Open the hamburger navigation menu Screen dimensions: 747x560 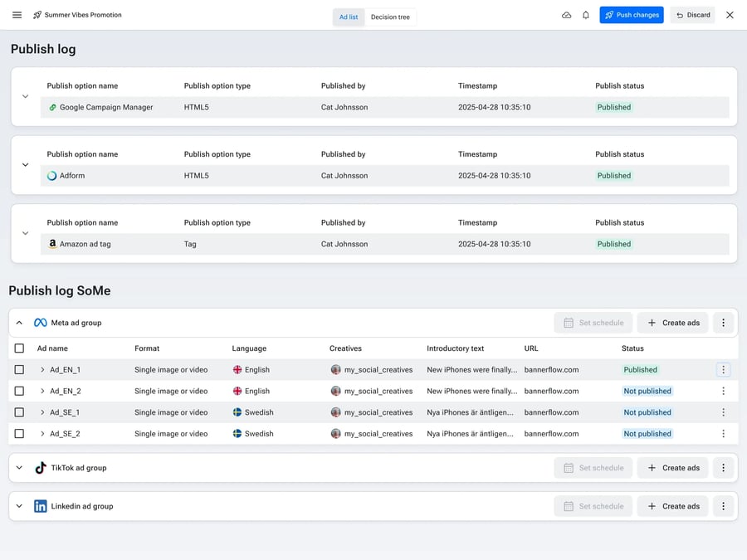tap(17, 14)
